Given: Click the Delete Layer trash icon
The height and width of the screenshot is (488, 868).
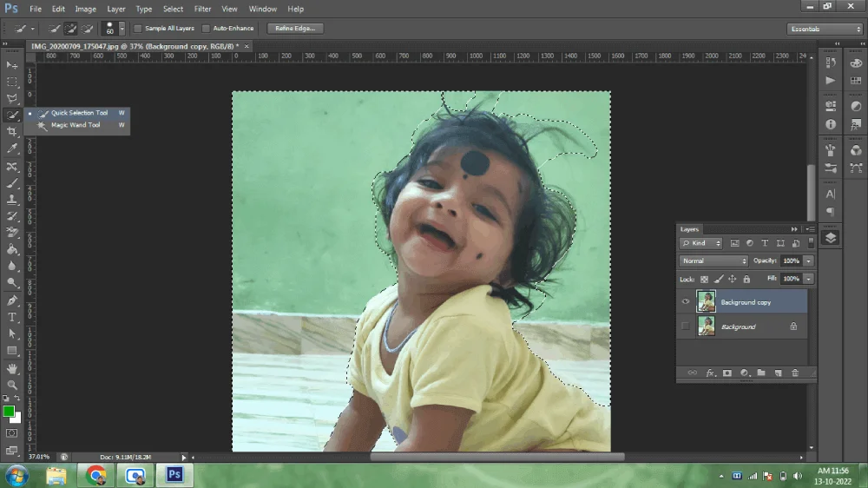Looking at the screenshot, I should [795, 373].
